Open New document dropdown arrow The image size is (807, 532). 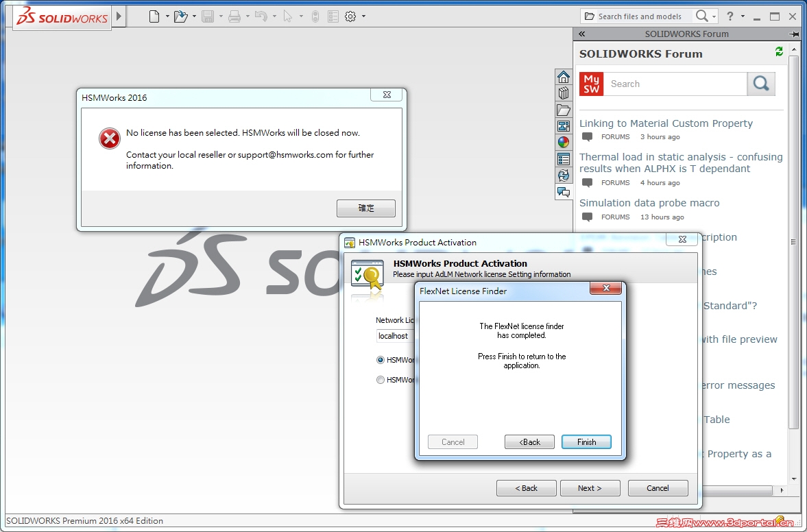167,16
